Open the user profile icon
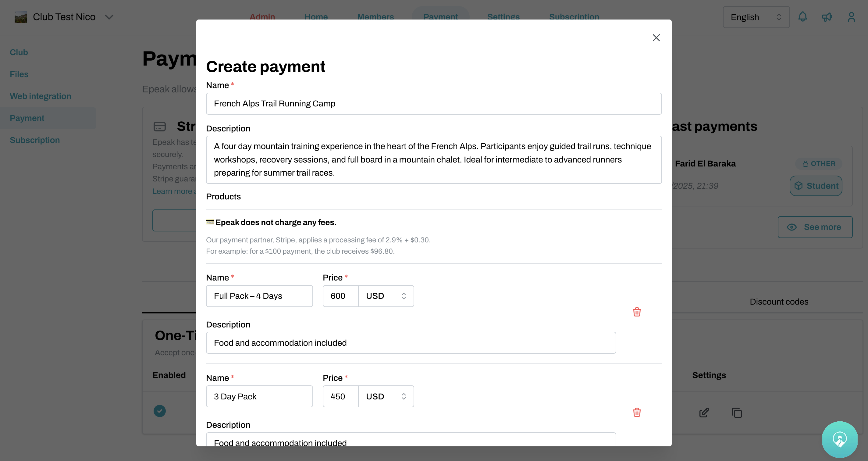This screenshot has width=868, height=461. click(852, 17)
